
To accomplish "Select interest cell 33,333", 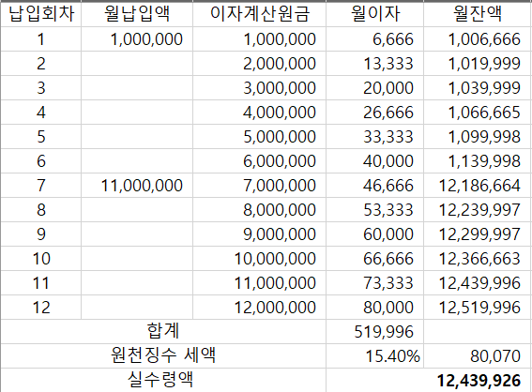I will pyautogui.click(x=375, y=137).
